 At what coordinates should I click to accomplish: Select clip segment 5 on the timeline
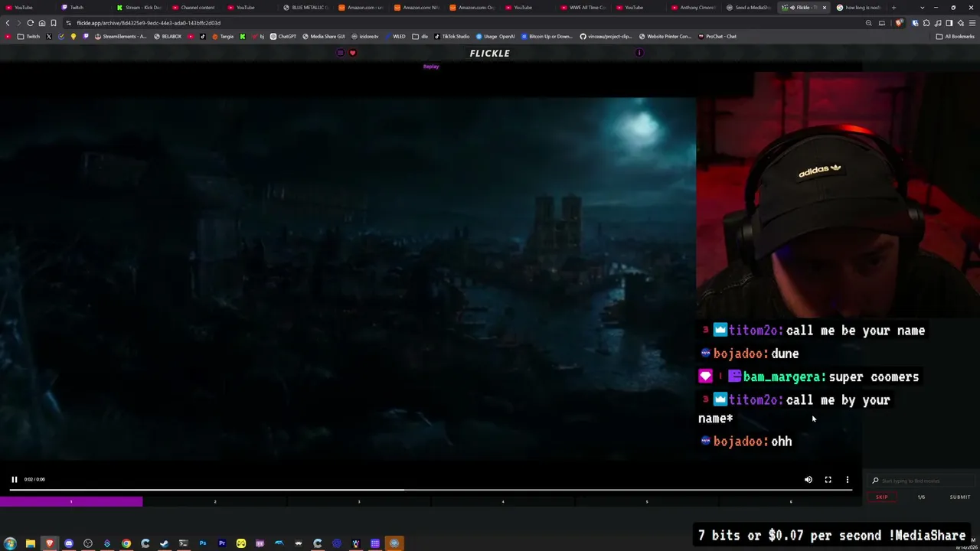pyautogui.click(x=647, y=502)
